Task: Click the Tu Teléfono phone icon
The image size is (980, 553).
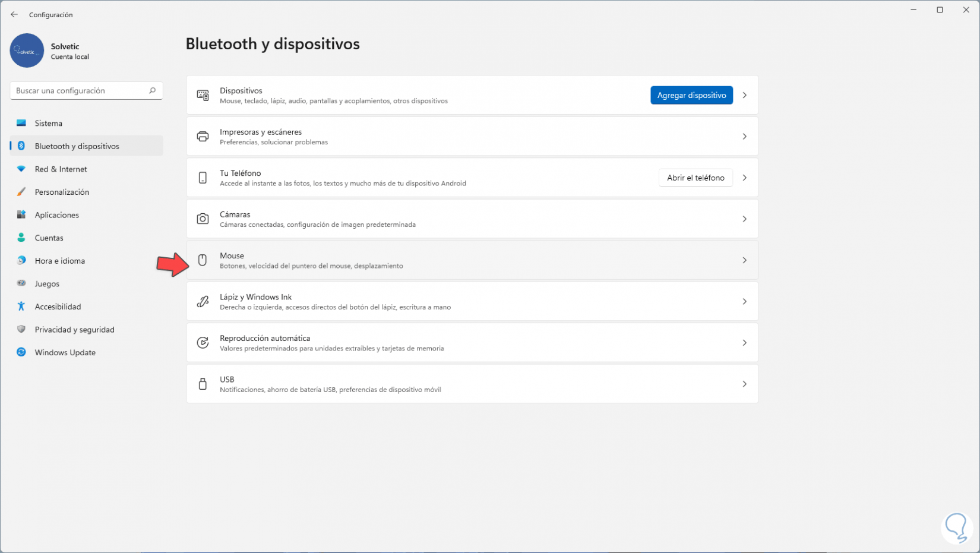Action: pyautogui.click(x=203, y=178)
